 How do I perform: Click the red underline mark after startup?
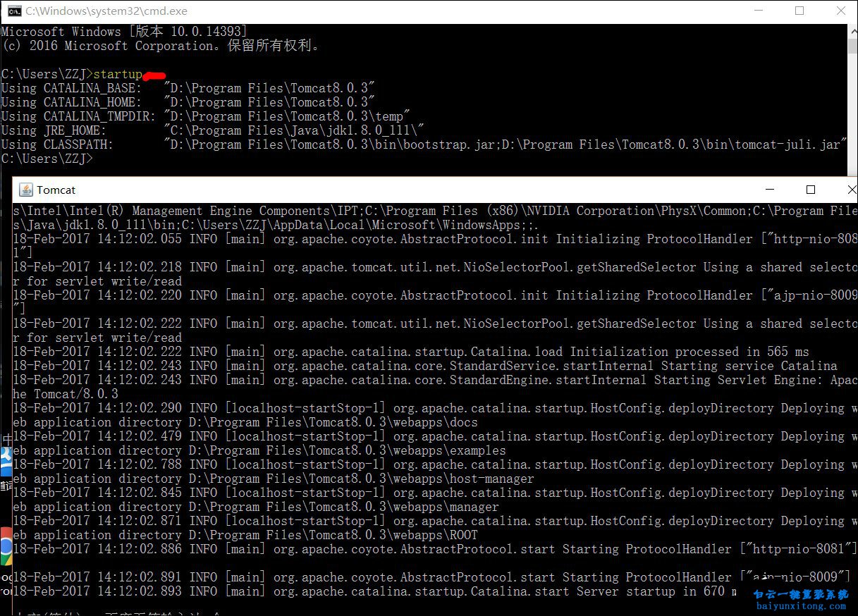pyautogui.click(x=154, y=76)
